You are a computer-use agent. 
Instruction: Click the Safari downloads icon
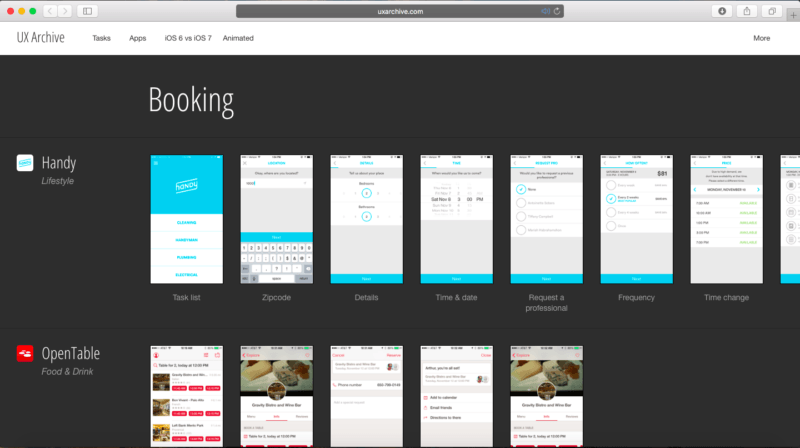(x=722, y=11)
